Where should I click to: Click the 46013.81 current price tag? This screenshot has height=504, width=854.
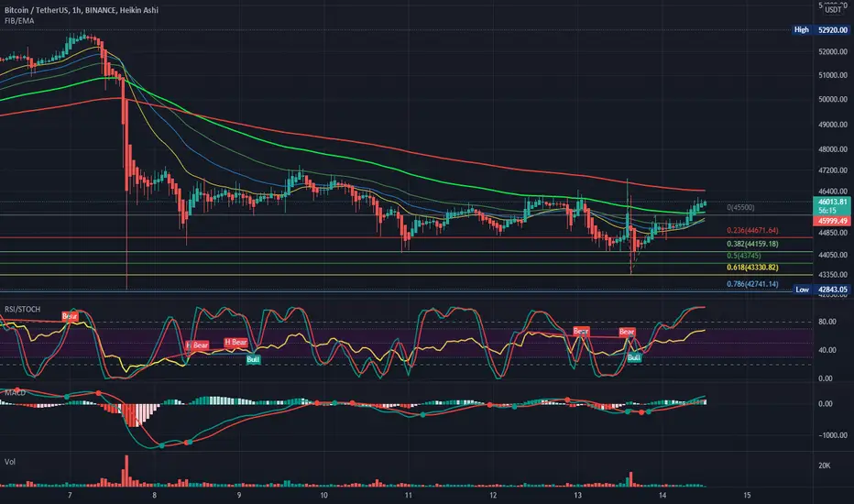tap(832, 202)
